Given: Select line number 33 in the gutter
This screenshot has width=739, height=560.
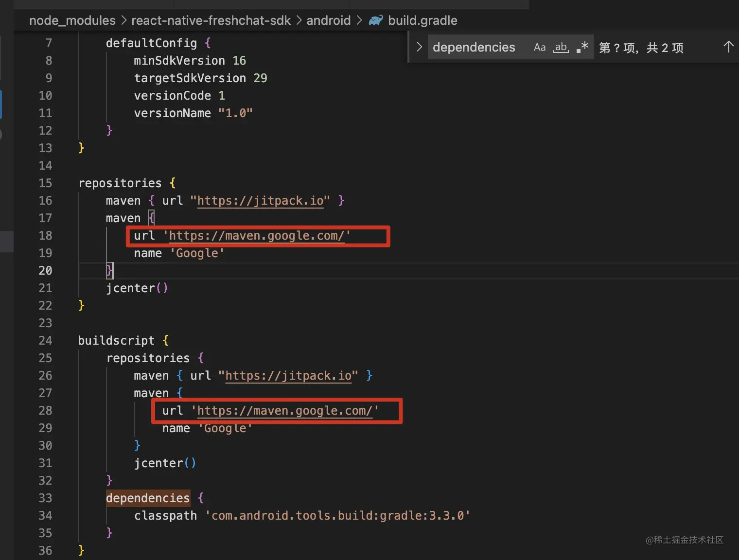Looking at the screenshot, I should point(45,498).
